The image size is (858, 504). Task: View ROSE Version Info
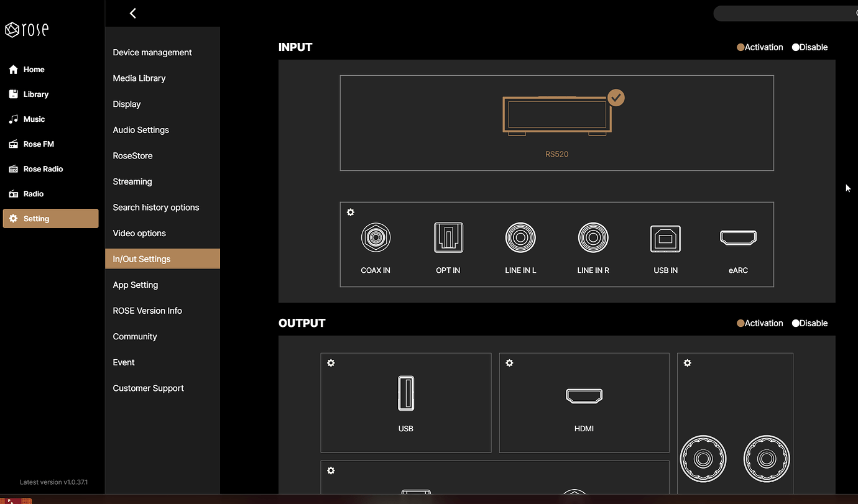(x=162, y=311)
